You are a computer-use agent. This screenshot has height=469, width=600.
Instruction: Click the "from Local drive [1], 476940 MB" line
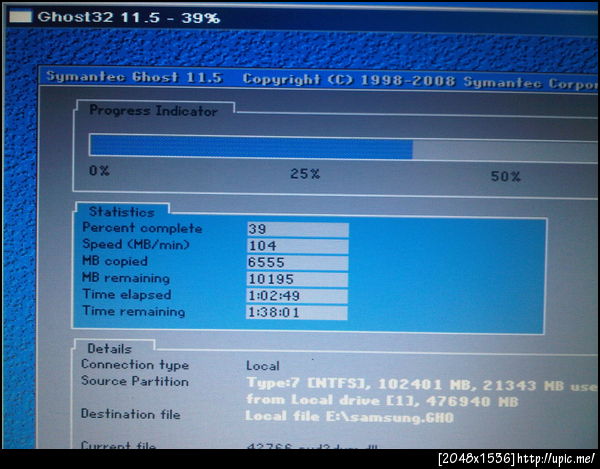pos(382,401)
